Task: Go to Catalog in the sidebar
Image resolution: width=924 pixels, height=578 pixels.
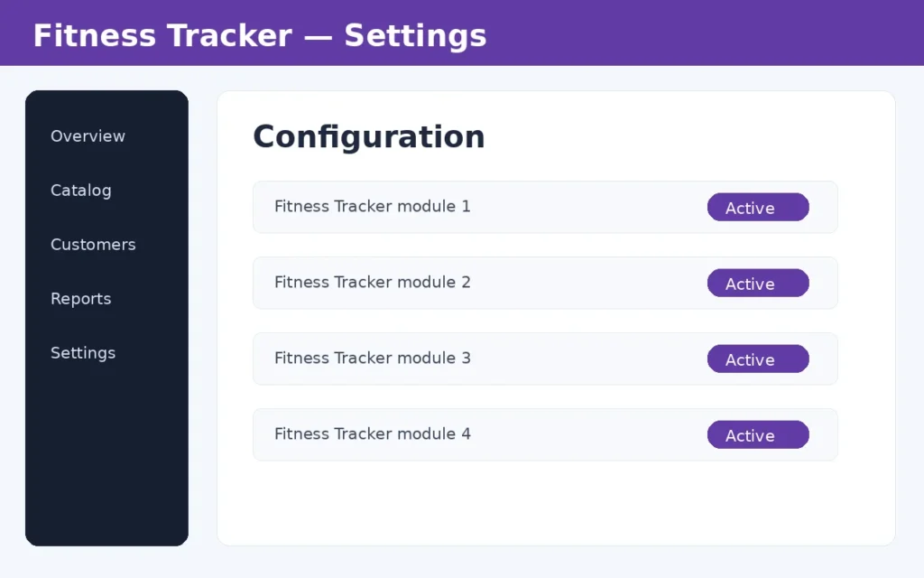Action: [80, 191]
